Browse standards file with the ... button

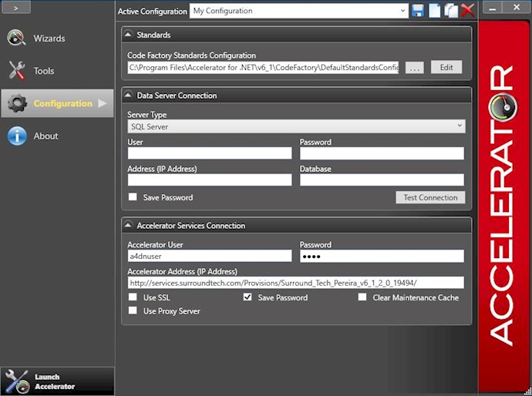coord(414,68)
